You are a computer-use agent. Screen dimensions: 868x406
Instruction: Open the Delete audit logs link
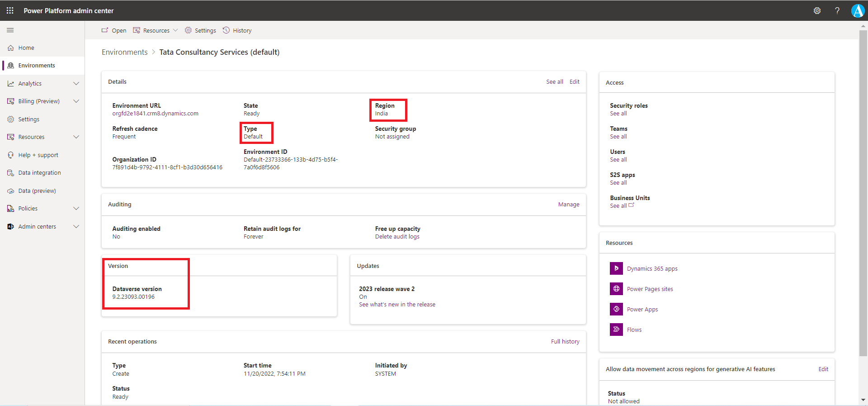point(397,237)
